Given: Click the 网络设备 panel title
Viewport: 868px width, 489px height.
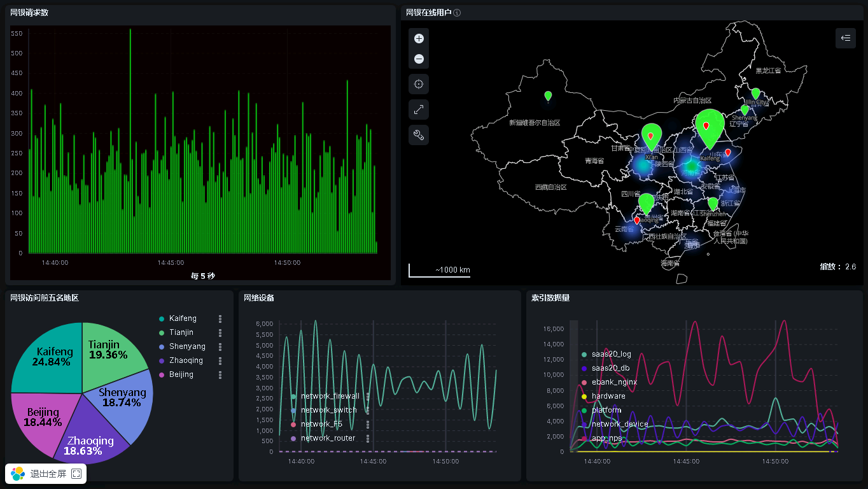Looking at the screenshot, I should [x=259, y=297].
